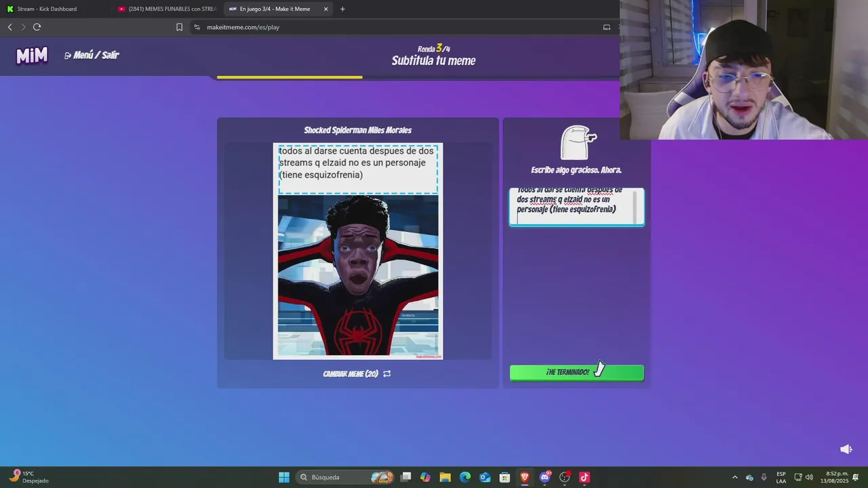Click the Miles Morales meme image
Image resolution: width=868 pixels, height=488 pixels.
click(358, 275)
